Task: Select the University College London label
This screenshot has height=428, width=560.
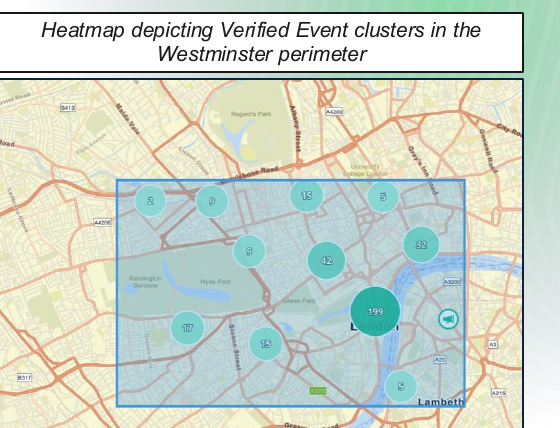Action: click(365, 170)
